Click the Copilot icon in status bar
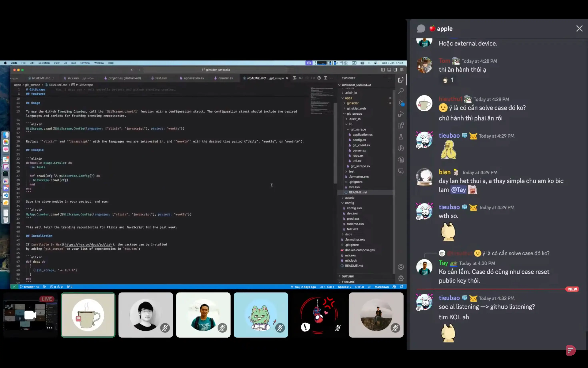This screenshot has height=368, width=588. (394, 287)
